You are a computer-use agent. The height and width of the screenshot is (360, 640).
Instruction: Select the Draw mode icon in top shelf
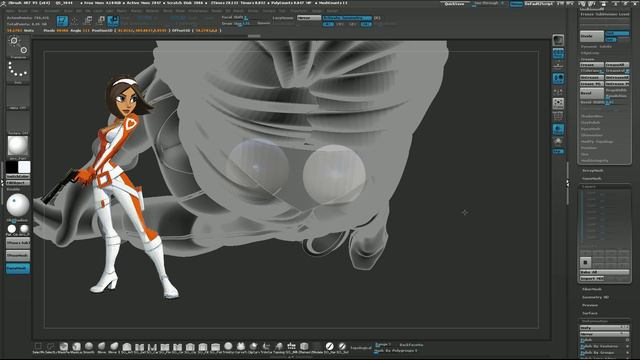(x=75, y=21)
